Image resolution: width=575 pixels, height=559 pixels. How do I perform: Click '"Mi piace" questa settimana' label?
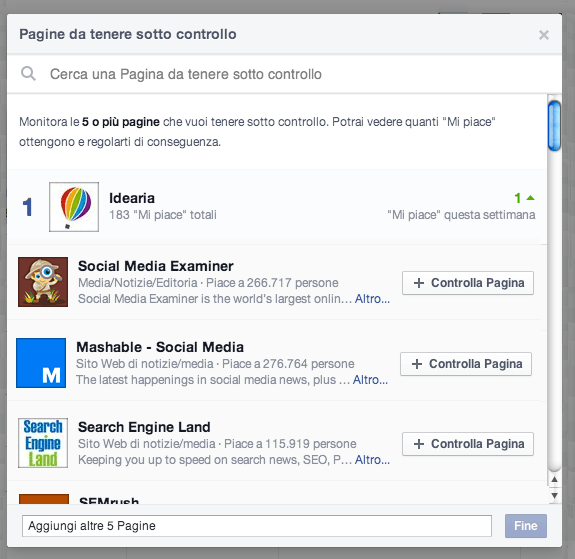pos(461,215)
